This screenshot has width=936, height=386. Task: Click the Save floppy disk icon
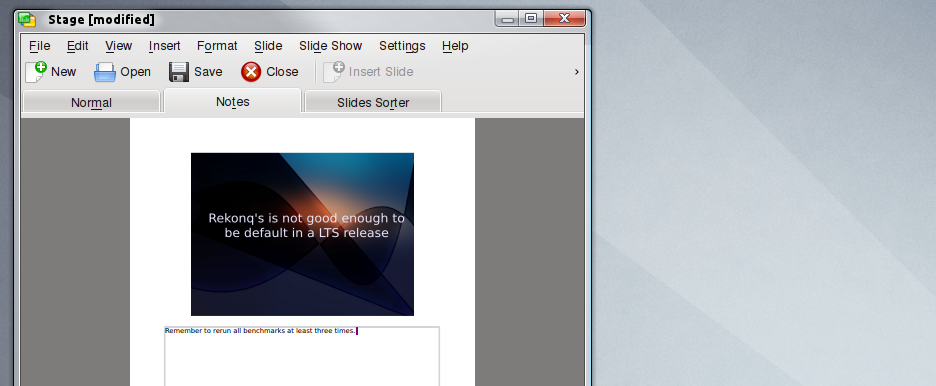[x=178, y=72]
